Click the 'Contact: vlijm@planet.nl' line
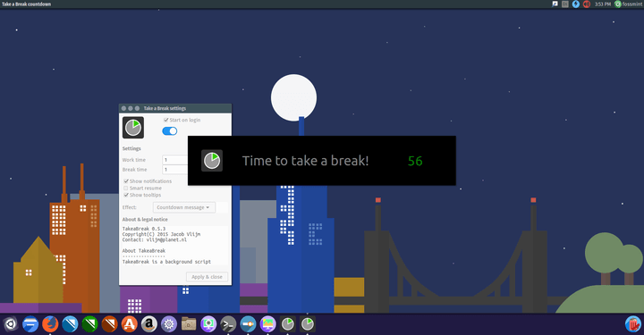This screenshot has width=644, height=335. click(x=155, y=240)
